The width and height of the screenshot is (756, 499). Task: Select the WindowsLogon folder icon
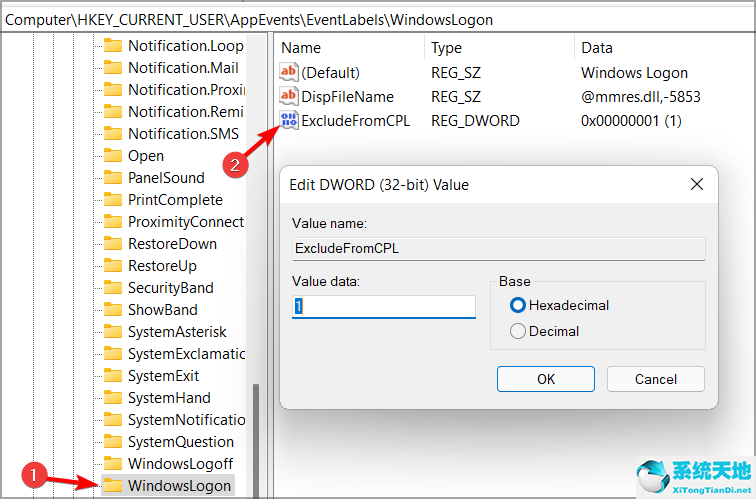click(112, 486)
